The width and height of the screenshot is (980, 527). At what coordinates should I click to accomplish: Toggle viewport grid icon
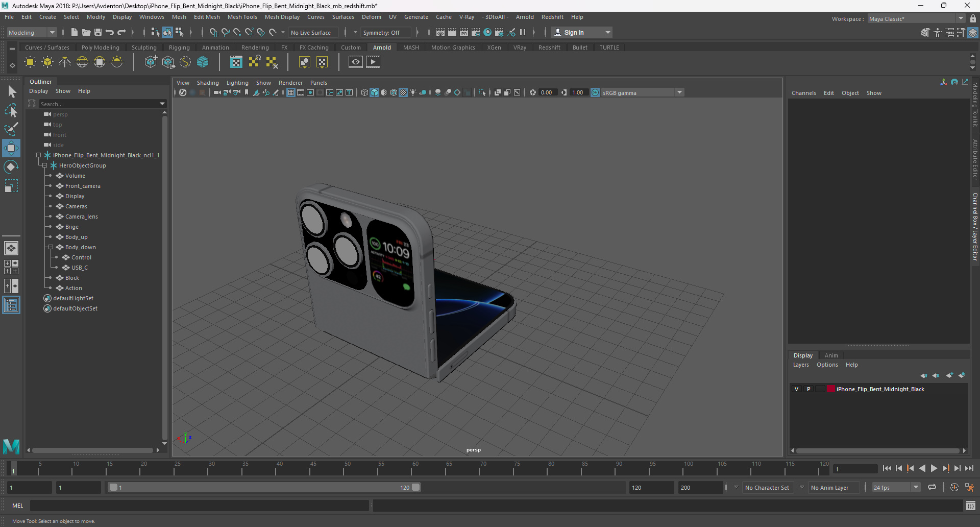[x=291, y=92]
